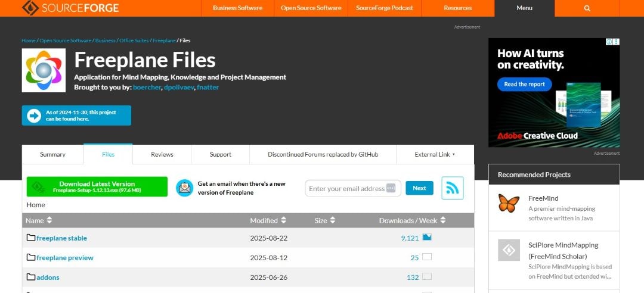
Task: Open the Resources menu
Action: point(458,8)
